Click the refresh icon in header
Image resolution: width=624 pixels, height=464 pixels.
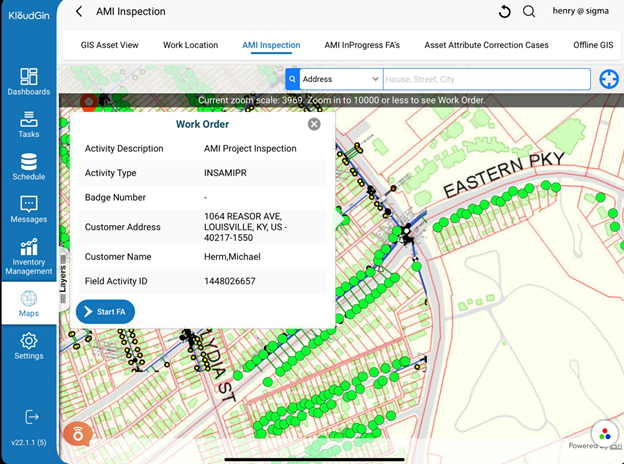[x=504, y=12]
